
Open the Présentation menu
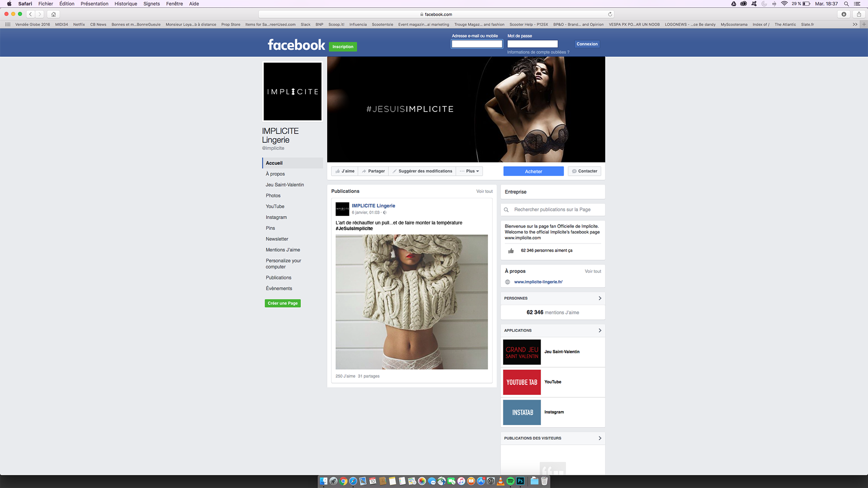pyautogui.click(x=94, y=4)
